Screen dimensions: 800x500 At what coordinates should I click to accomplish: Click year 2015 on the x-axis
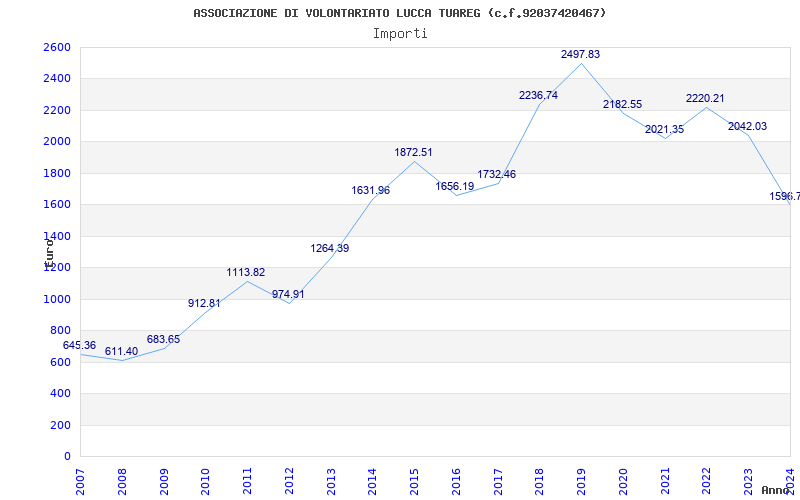pos(415,482)
